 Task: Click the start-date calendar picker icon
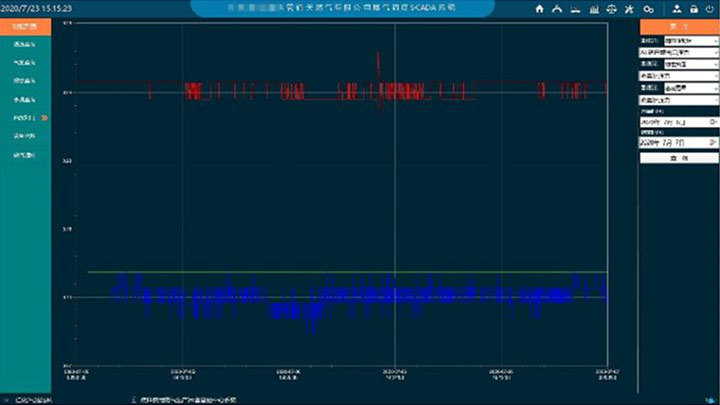713,122
